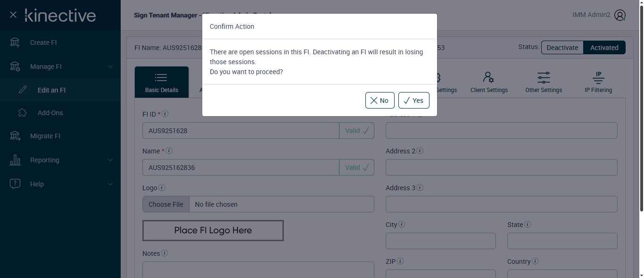Screen dimensions: 644x278
Task: Close the sidebar with the X icon
Action: point(13,15)
